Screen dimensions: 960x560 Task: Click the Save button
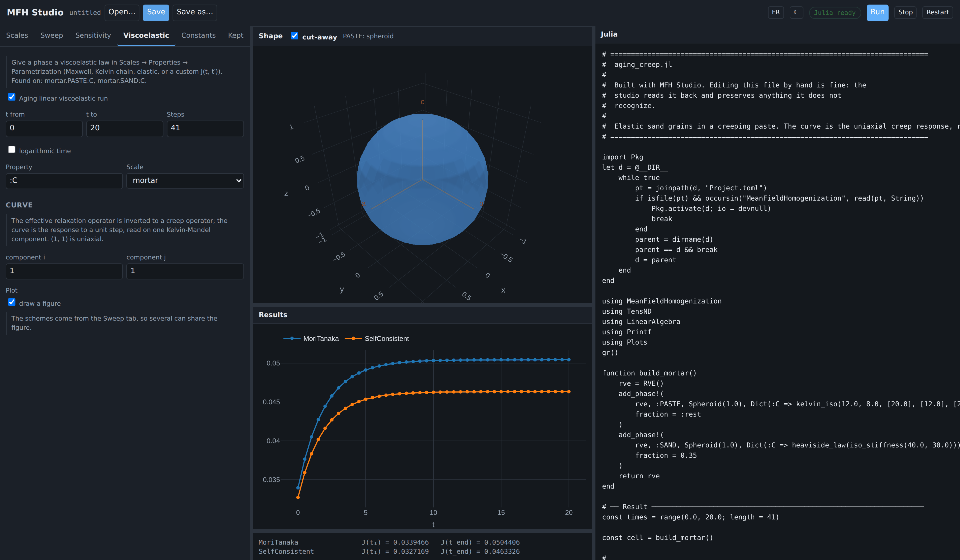156,13
